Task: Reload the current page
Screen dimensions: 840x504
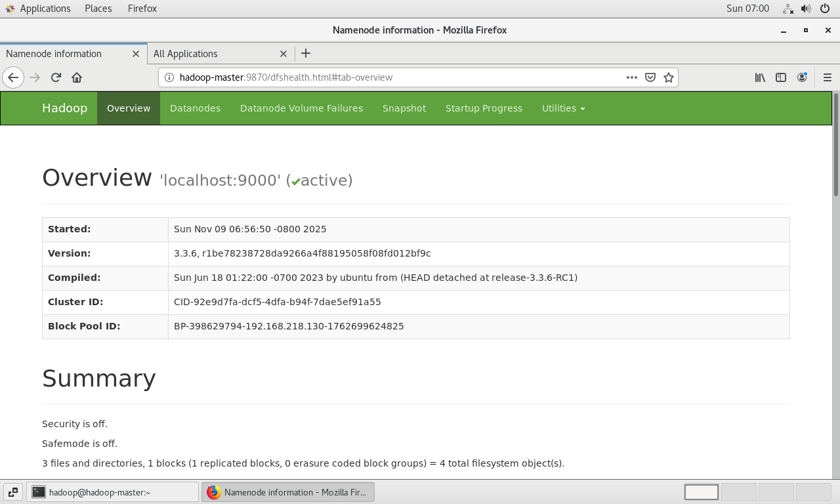Action: 55,77
